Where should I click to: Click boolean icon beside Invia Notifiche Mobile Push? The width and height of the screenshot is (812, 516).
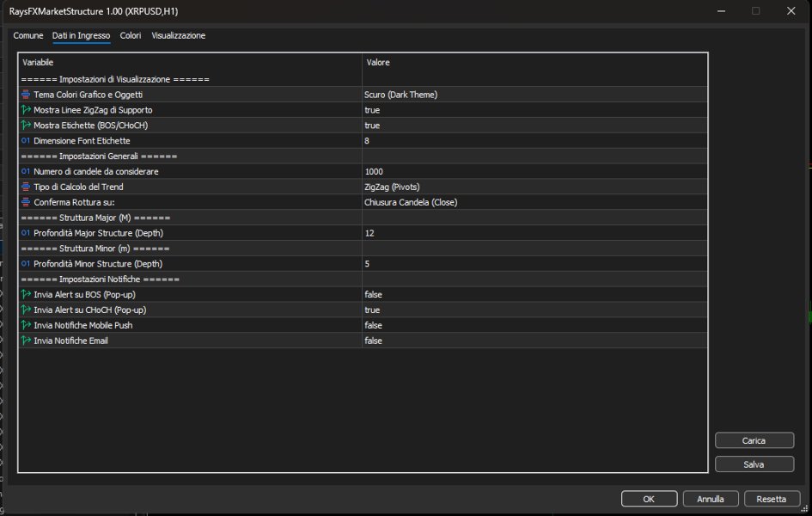pos(26,325)
